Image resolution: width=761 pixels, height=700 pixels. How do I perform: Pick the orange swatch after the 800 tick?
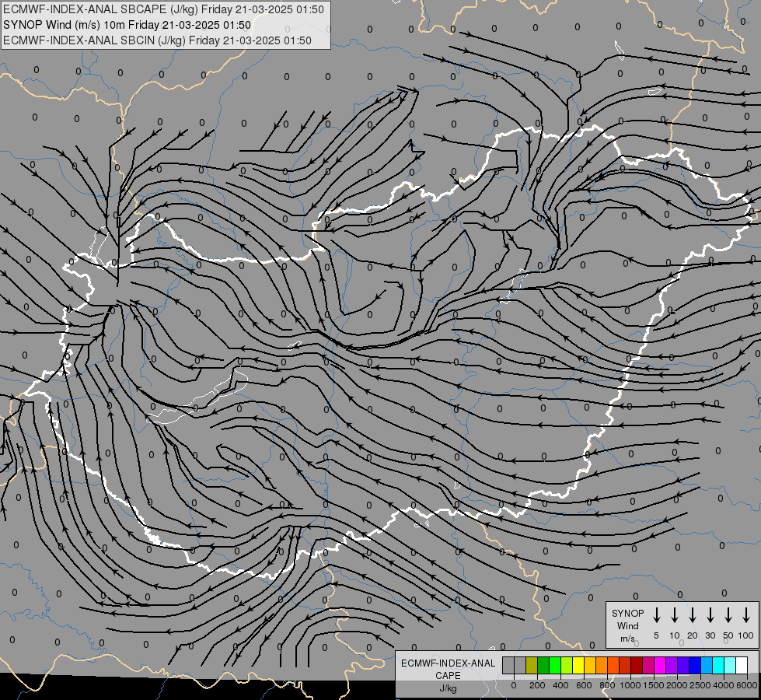[x=613, y=665]
